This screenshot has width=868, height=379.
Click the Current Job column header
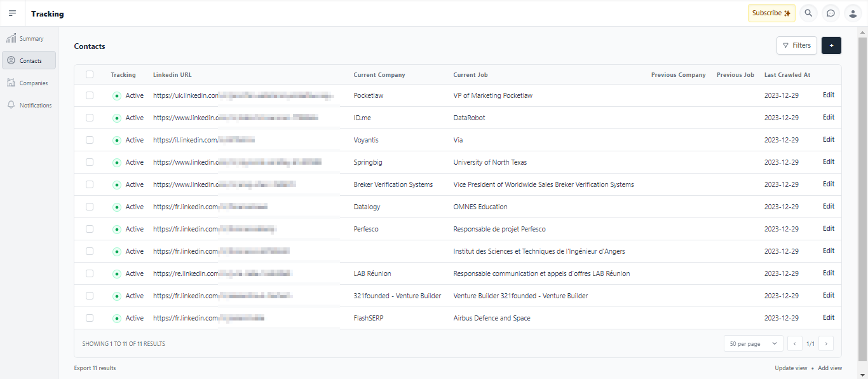click(471, 75)
